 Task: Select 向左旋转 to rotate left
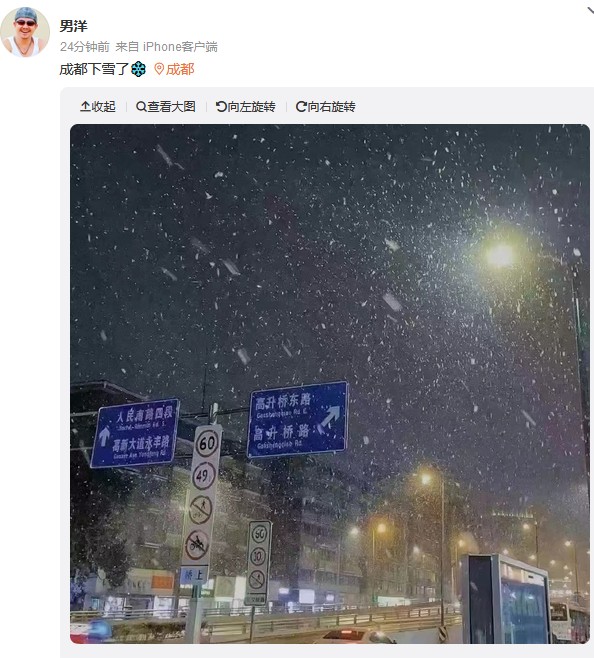click(246, 107)
